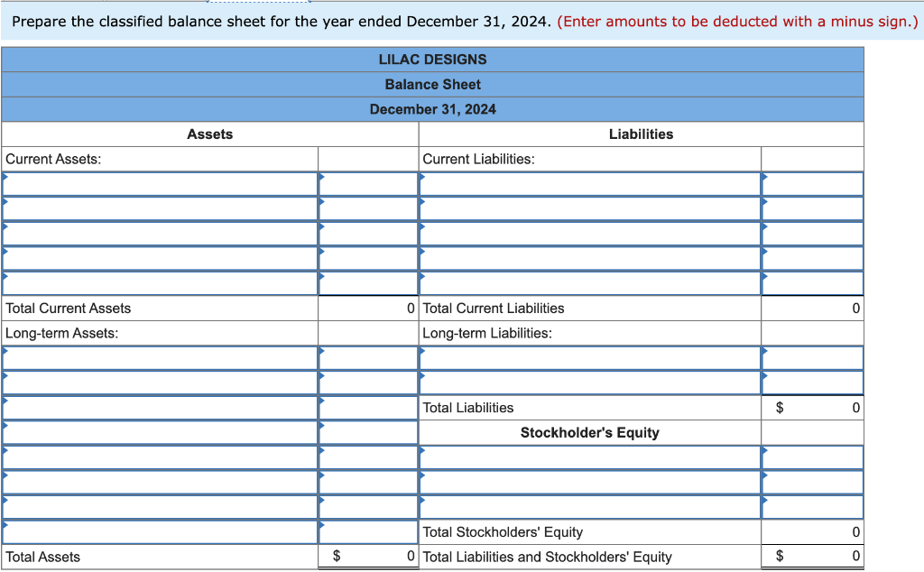Click the 'December 31, 2024' date header

(x=432, y=109)
